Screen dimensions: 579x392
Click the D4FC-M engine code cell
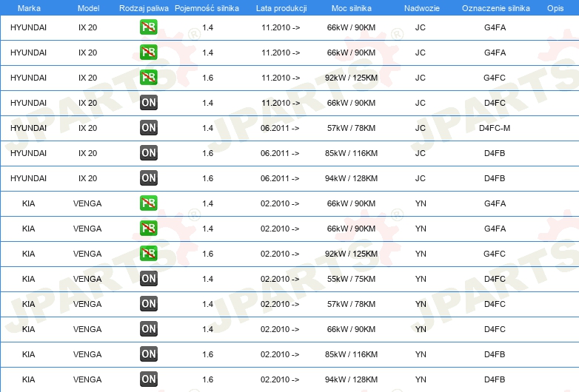click(x=495, y=128)
